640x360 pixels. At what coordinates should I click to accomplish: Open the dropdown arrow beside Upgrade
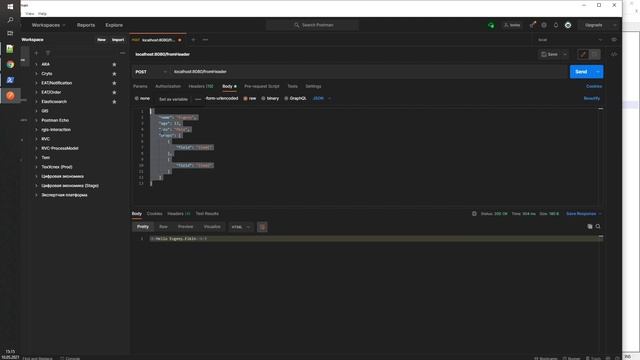[615, 25]
